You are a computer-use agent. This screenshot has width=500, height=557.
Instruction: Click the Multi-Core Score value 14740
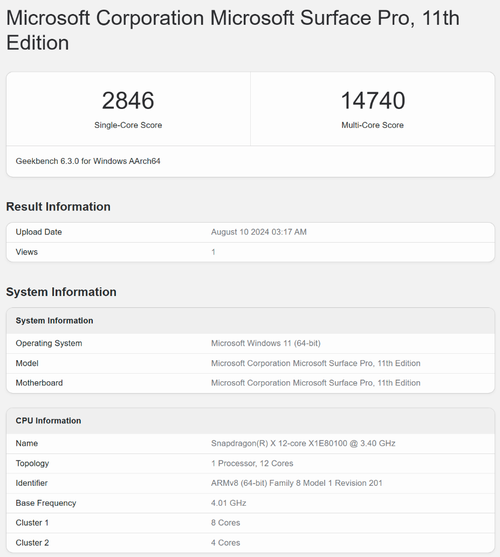[373, 101]
